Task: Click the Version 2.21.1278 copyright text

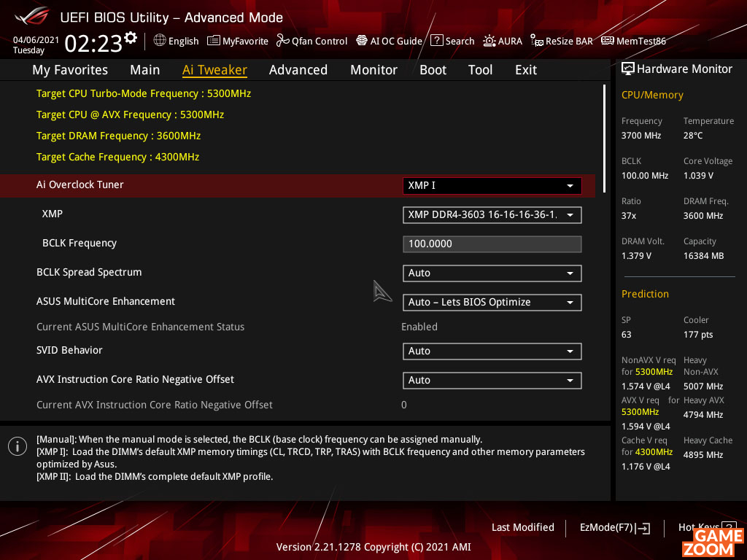Action: click(x=373, y=547)
